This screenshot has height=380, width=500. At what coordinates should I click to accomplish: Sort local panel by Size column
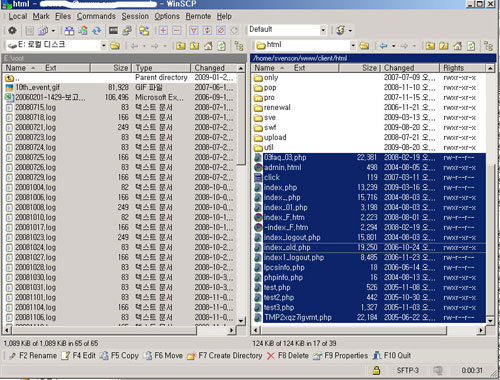[111, 68]
